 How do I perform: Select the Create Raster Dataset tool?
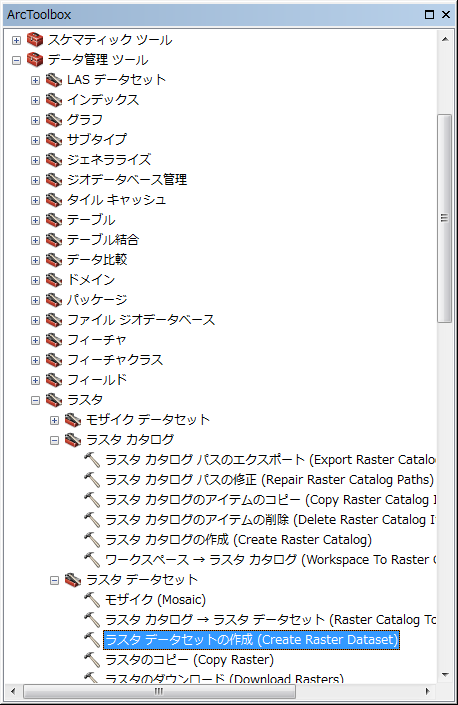tap(251, 640)
